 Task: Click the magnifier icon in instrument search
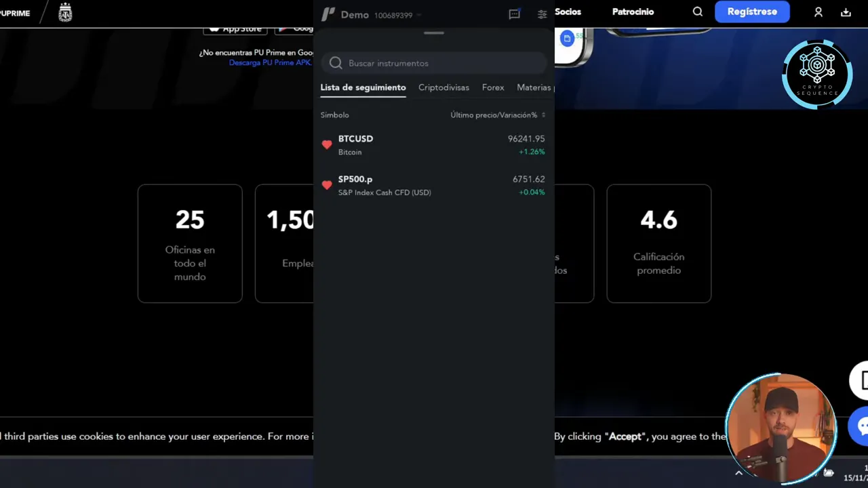[x=336, y=63]
